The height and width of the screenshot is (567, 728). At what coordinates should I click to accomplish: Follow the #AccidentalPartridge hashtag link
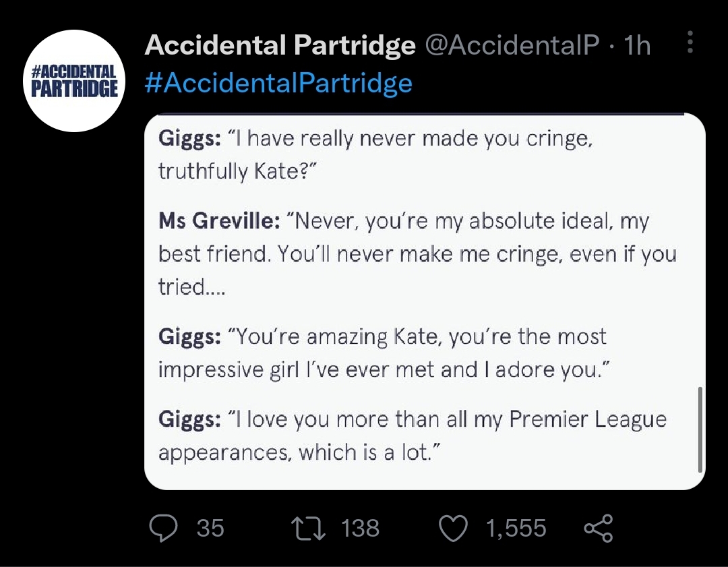click(278, 83)
